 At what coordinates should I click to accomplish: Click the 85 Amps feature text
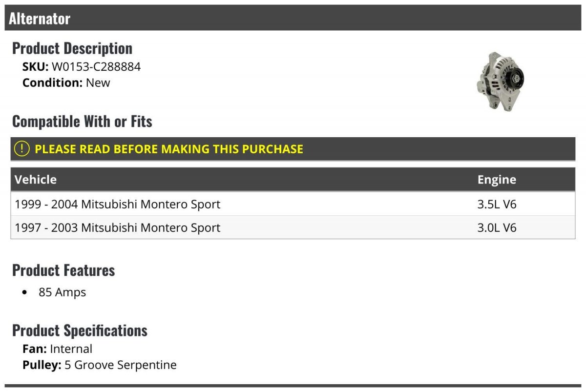pyautogui.click(x=62, y=292)
